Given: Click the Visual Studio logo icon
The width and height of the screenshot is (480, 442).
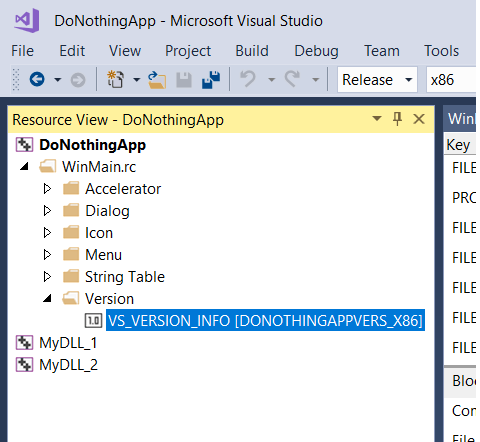Looking at the screenshot, I should point(27,21).
